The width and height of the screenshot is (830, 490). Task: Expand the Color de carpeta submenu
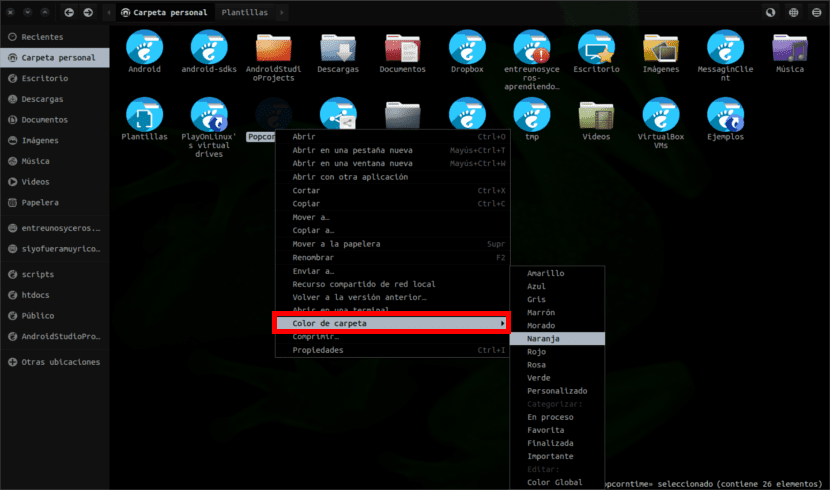pos(392,323)
